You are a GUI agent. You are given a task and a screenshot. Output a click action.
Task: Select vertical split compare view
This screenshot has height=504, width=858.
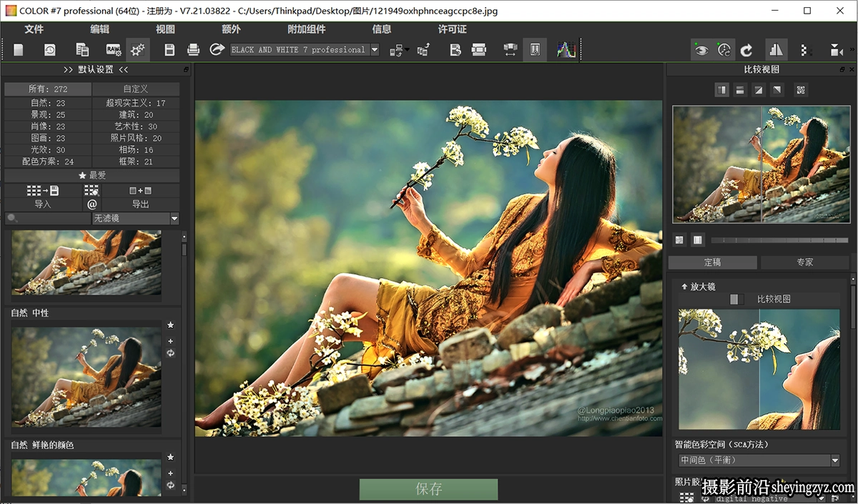[722, 90]
